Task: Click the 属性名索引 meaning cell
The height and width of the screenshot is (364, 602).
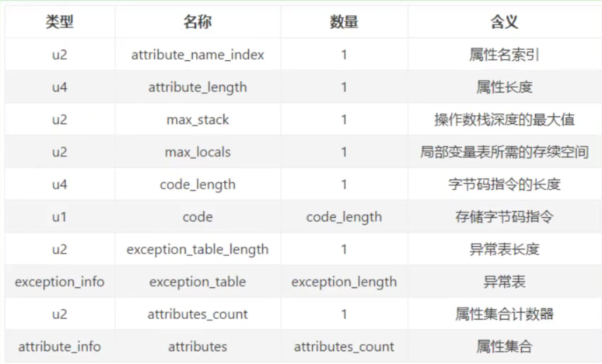Action: click(x=504, y=55)
